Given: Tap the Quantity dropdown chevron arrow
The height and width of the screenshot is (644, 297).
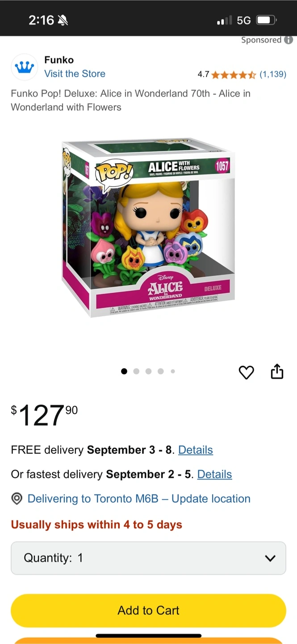Looking at the screenshot, I should coord(270,558).
